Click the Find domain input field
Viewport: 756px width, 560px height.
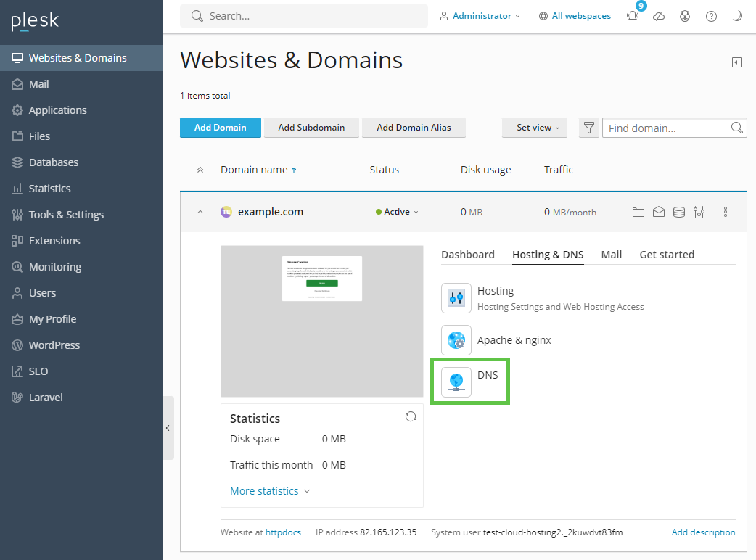(x=666, y=128)
